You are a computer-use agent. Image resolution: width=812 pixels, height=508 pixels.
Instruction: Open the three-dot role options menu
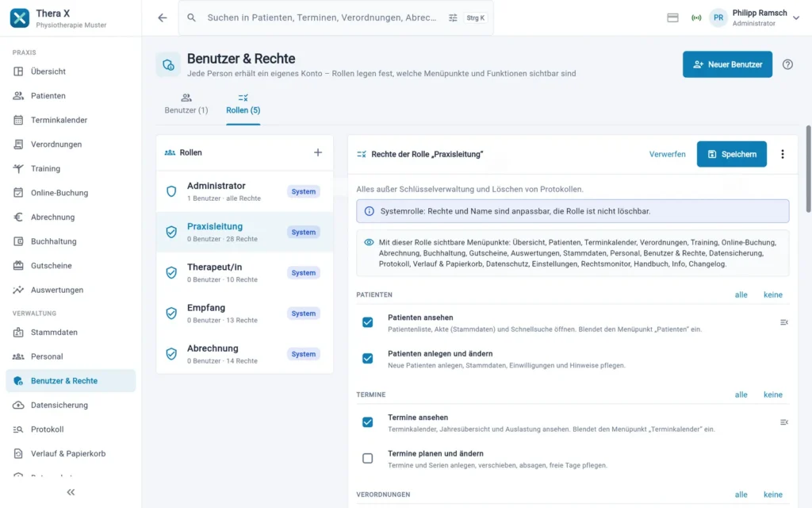coord(783,154)
